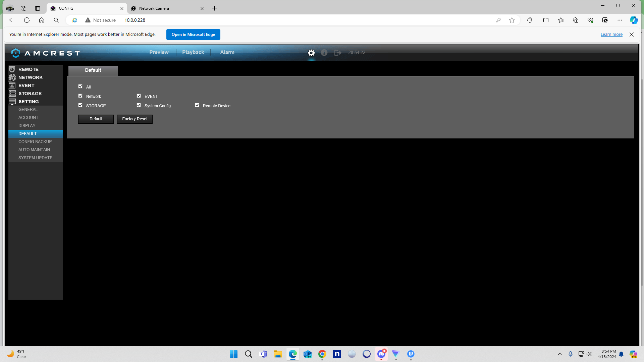Open the browser extensions icon
Viewport: 644px width, 362px height.
click(x=530, y=20)
